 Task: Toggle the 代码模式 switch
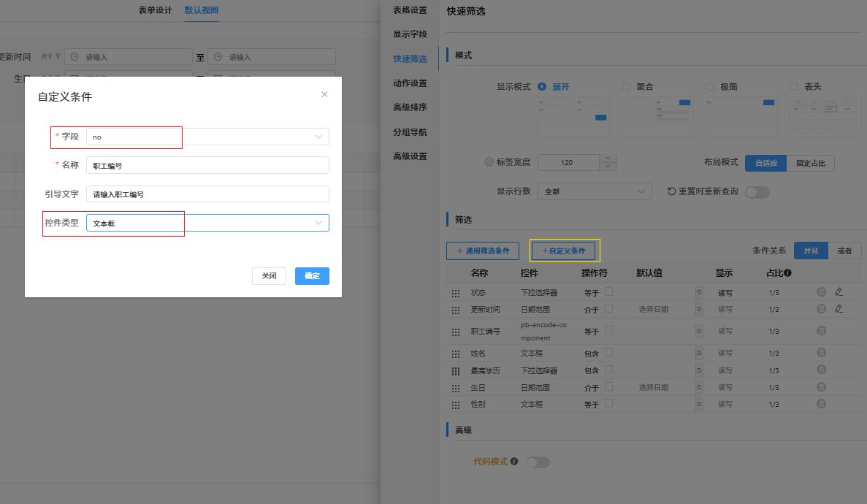(538, 462)
